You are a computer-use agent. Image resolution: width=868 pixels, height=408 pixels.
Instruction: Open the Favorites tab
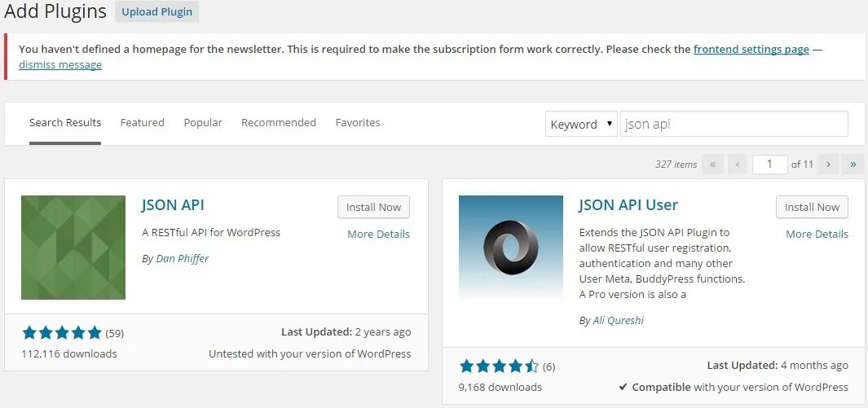(358, 123)
